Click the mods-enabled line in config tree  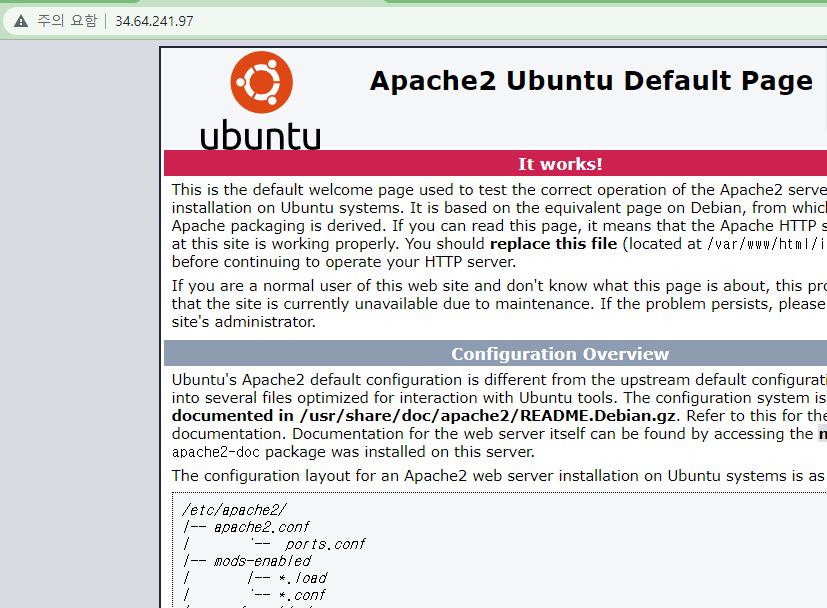click(x=263, y=561)
